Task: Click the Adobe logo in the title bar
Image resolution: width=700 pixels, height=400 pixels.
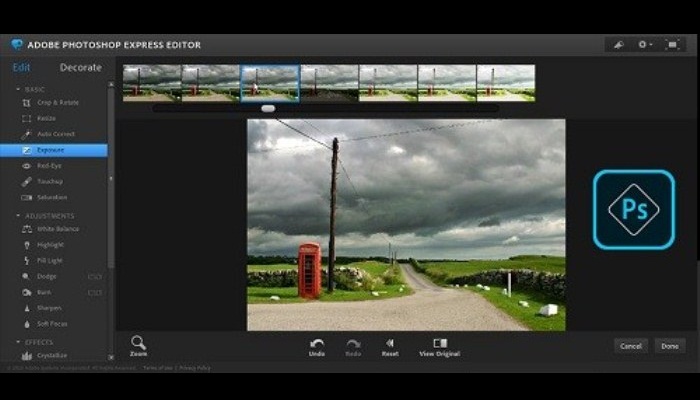Action: [x=17, y=44]
